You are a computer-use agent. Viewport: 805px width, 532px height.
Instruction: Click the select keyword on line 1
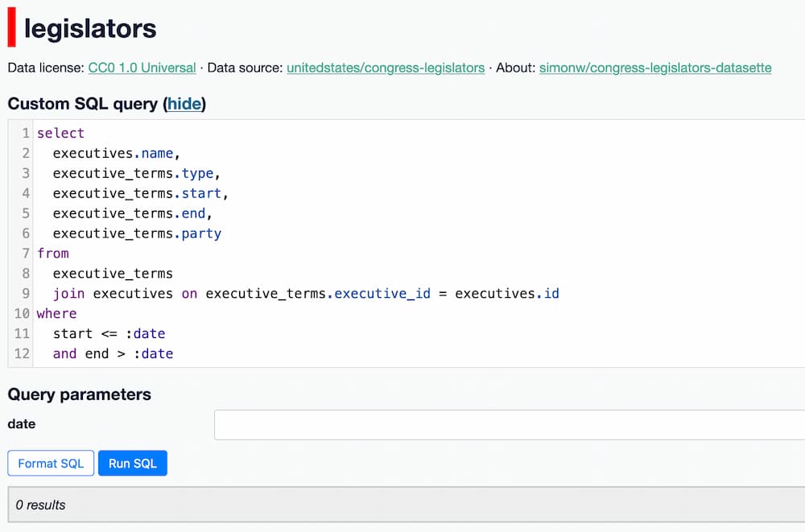tap(60, 133)
